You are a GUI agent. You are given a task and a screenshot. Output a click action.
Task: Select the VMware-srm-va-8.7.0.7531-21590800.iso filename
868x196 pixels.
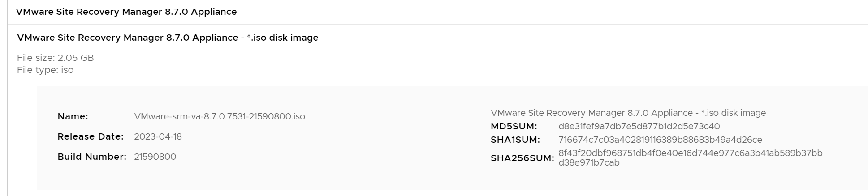pyautogui.click(x=220, y=117)
